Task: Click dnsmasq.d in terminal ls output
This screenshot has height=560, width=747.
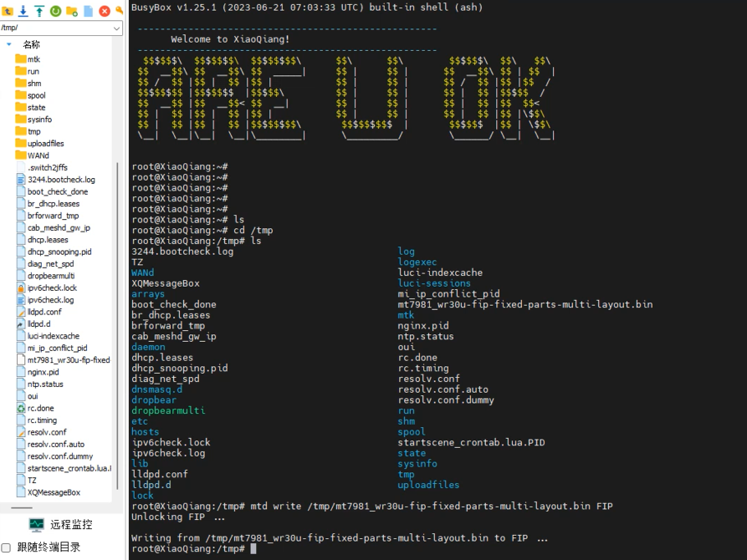Action: (156, 389)
